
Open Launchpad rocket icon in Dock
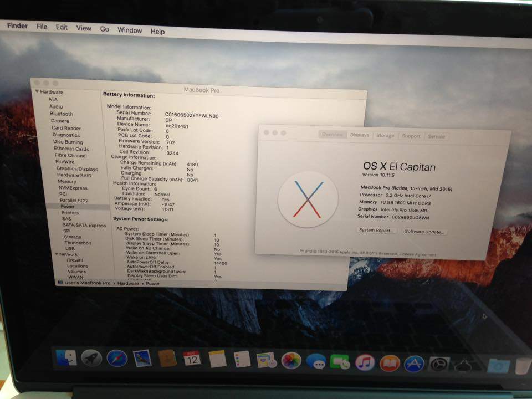pos(91,359)
